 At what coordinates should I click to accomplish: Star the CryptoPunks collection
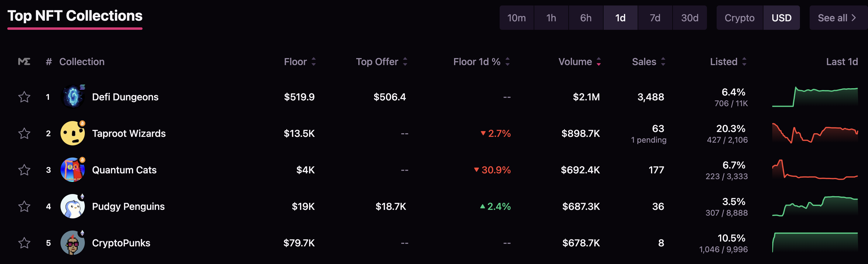(24, 243)
